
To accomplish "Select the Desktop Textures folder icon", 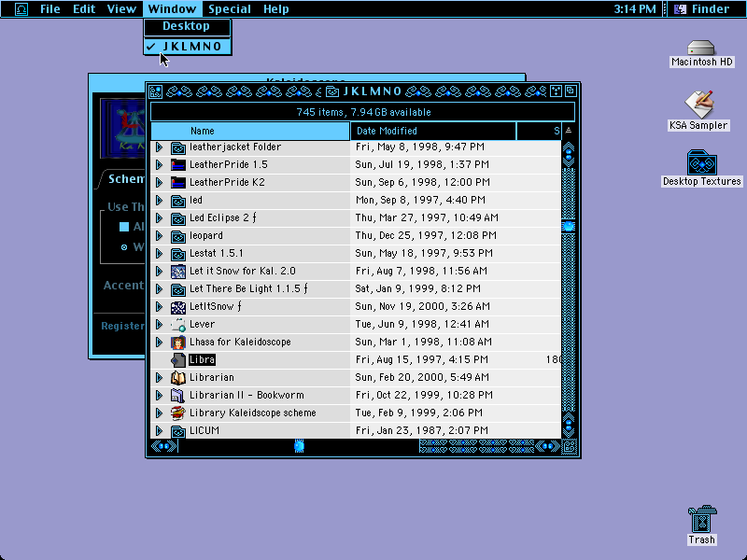I will click(702, 162).
